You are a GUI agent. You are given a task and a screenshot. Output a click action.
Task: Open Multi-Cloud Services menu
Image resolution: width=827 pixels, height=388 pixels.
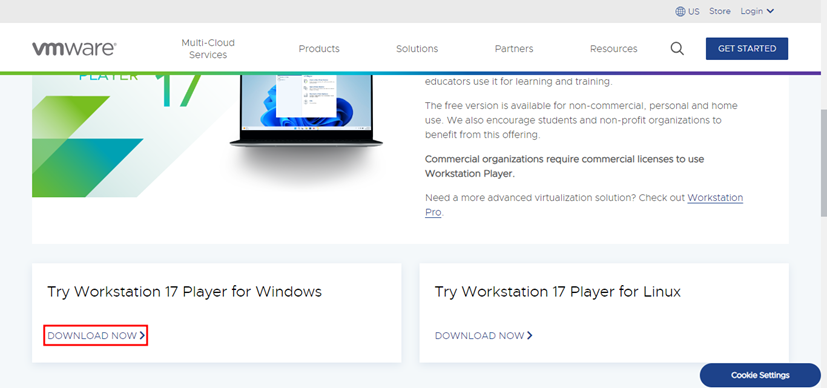click(208, 48)
